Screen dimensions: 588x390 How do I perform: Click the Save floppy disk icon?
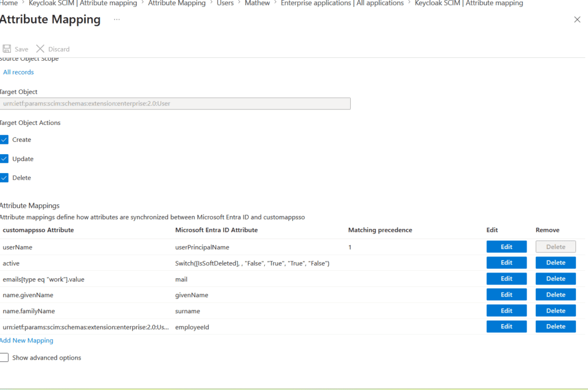[x=7, y=49]
